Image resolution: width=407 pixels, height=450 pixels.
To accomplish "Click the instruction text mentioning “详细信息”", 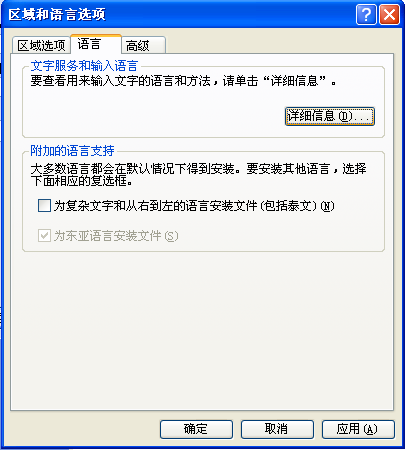I will (x=183, y=81).
